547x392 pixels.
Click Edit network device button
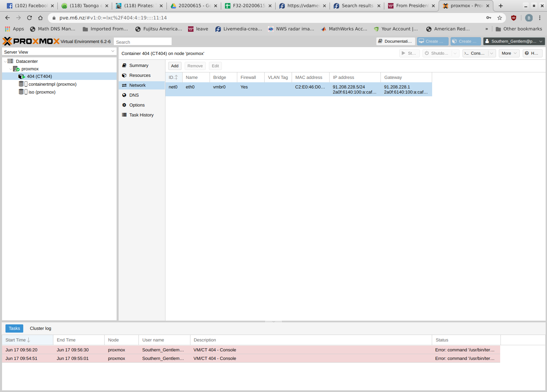pyautogui.click(x=215, y=66)
